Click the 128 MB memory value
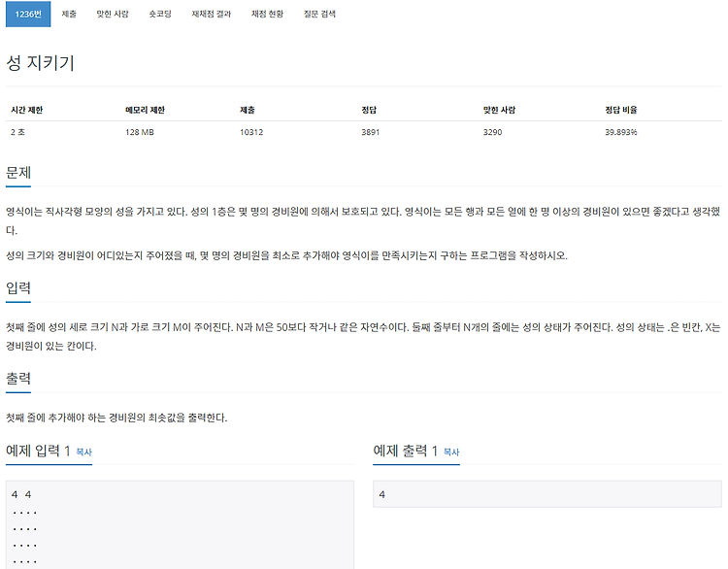The image size is (728, 569). click(x=139, y=132)
